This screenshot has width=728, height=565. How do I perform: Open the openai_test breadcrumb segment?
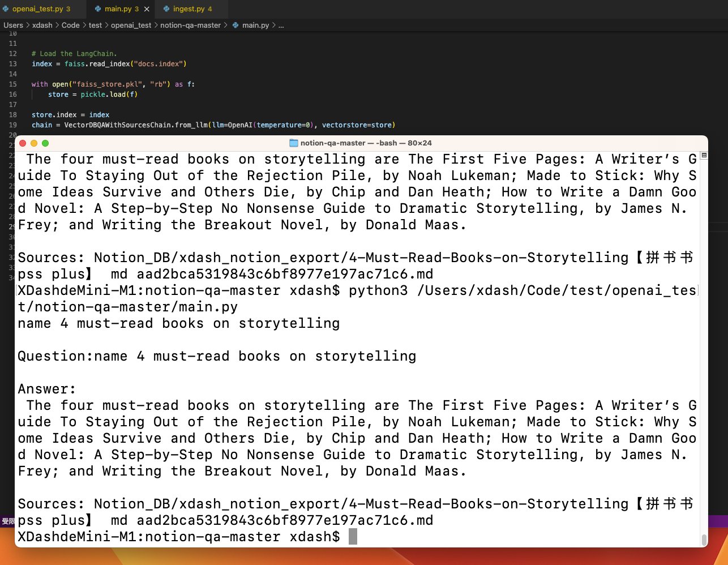pyautogui.click(x=131, y=25)
